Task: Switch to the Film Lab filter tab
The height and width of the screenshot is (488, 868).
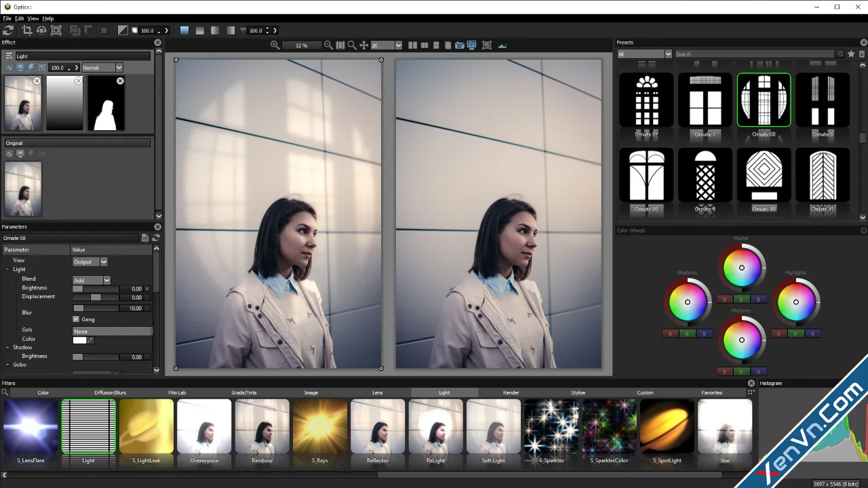Action: (177, 392)
